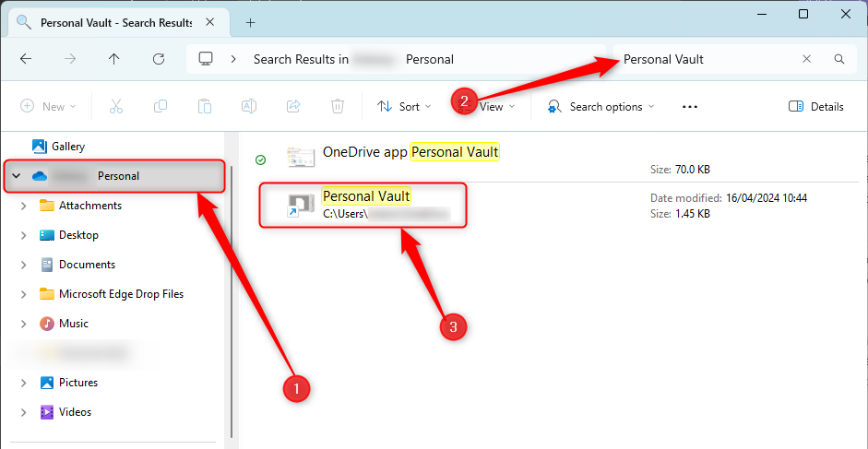Click the PC monitor icon in address bar
The height and width of the screenshot is (449, 868).
pos(207,59)
